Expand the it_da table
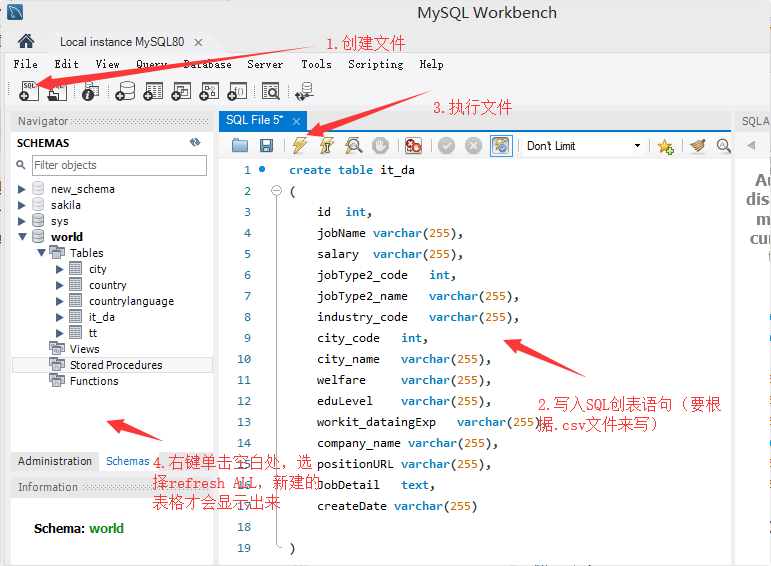 click(59, 317)
